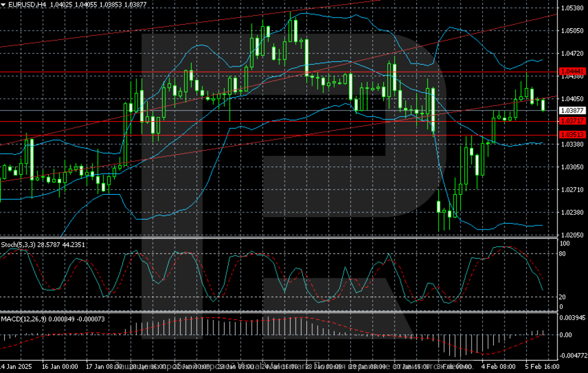Click the EURUSD,H4 chart title label
The width and height of the screenshot is (588, 373).
(x=24, y=4)
